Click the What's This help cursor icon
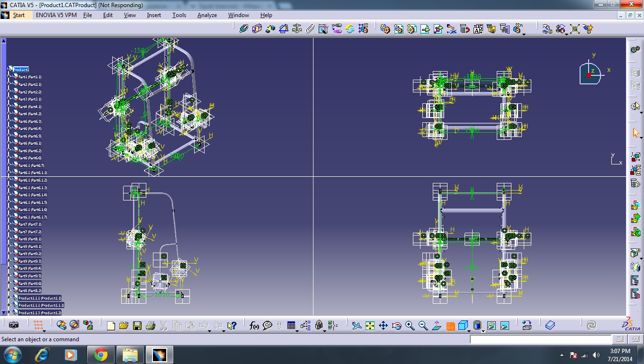The width and height of the screenshot is (644, 364). [232, 326]
